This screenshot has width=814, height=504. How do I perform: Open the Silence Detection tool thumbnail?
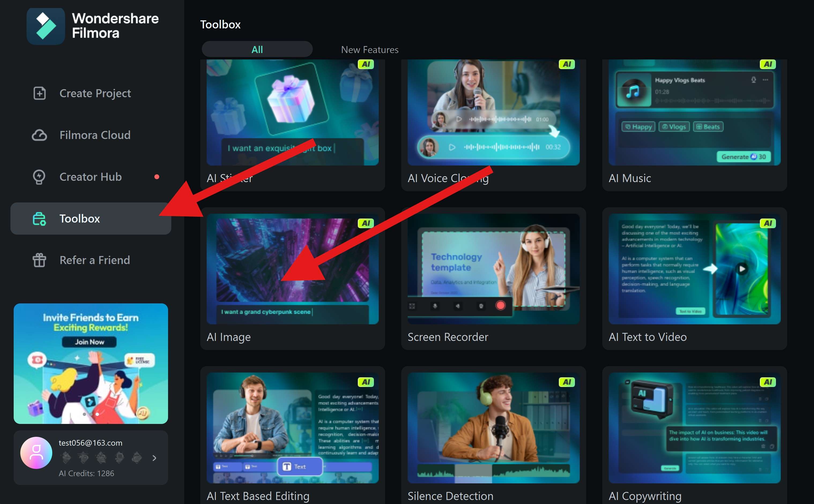[494, 428]
